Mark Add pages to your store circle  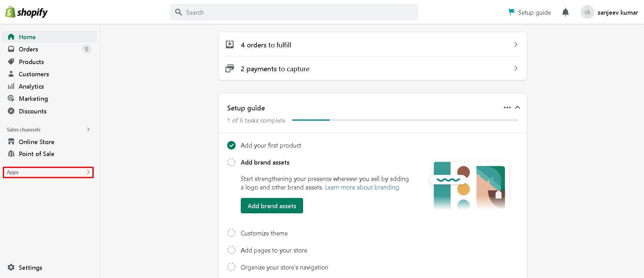(231, 250)
